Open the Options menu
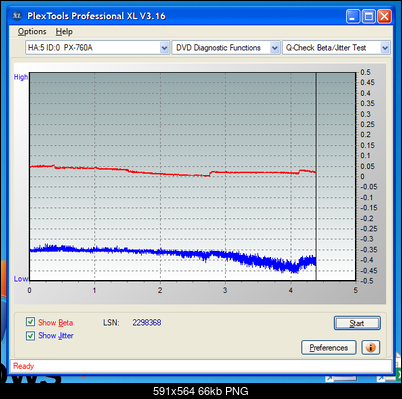402x399 pixels. click(32, 32)
